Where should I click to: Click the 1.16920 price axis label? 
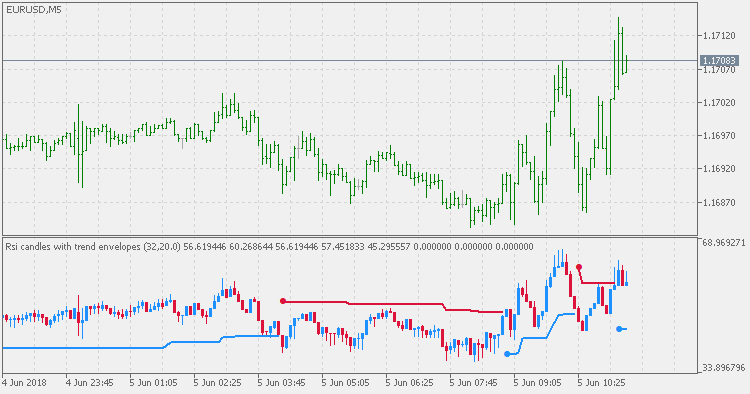coord(719,169)
